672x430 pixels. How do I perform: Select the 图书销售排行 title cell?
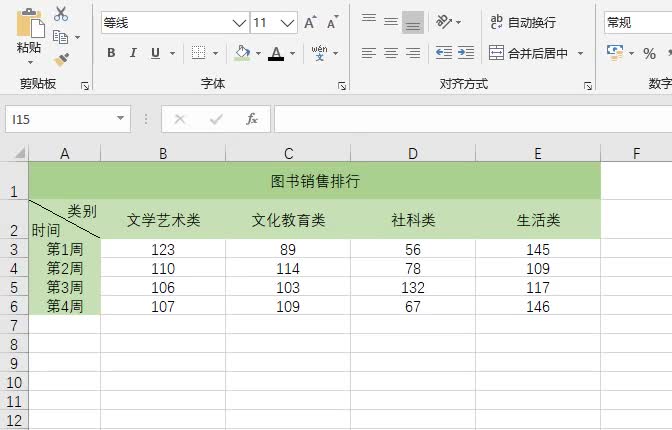315,181
